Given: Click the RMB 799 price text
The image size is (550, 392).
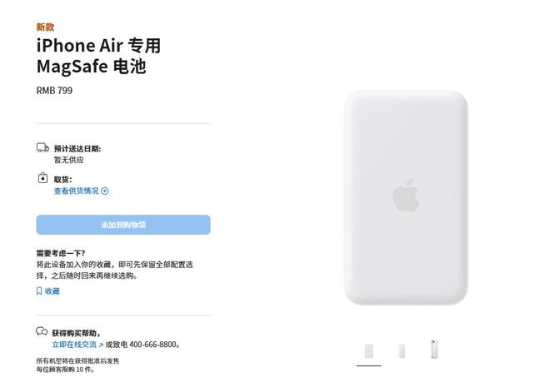Looking at the screenshot, I should [54, 91].
